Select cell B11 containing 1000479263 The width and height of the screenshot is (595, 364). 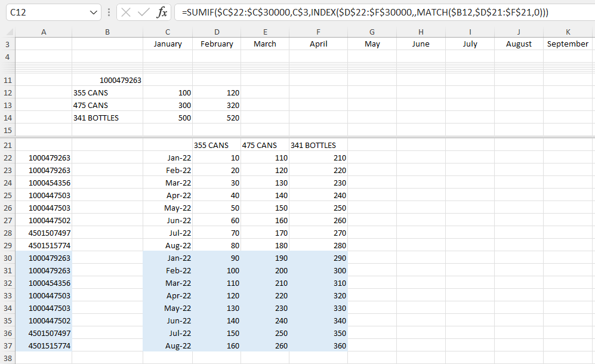(107, 80)
